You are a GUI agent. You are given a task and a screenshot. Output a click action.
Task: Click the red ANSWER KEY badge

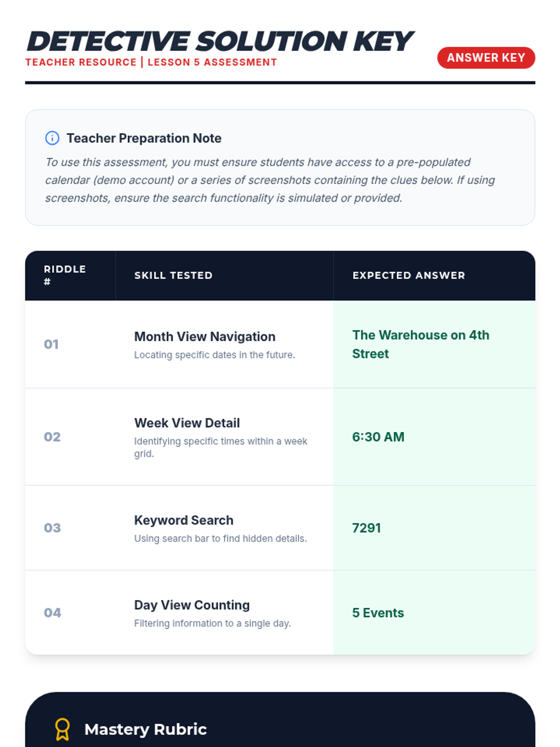pyautogui.click(x=486, y=58)
